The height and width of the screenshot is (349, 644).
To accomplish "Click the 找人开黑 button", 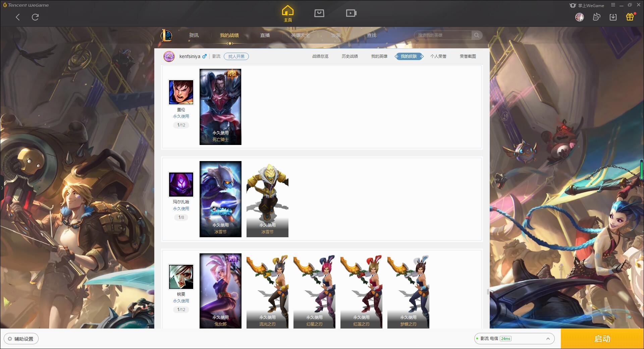I will coord(236,56).
